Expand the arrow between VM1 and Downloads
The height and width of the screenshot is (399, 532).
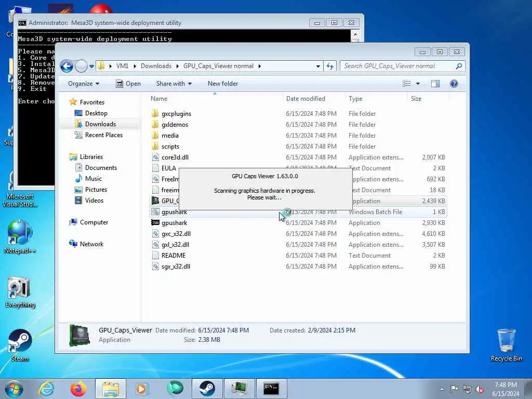point(135,66)
